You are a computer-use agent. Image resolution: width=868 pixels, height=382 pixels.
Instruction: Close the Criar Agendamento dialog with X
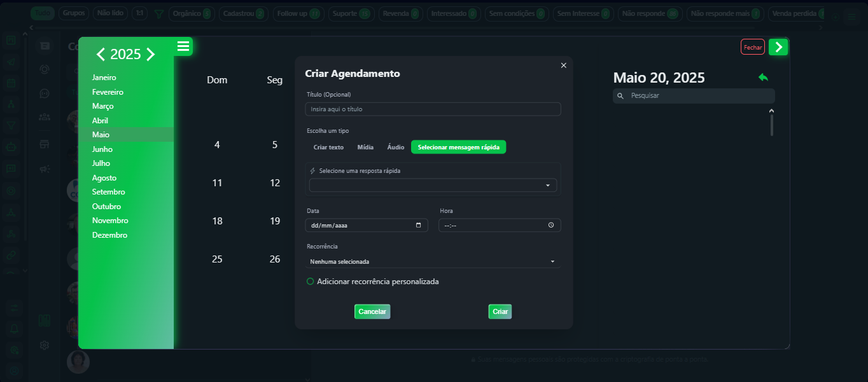click(563, 65)
